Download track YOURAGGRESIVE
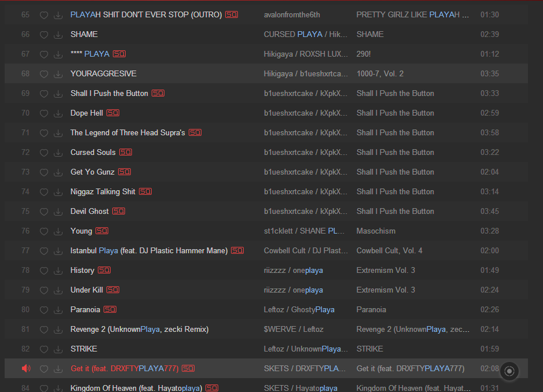Image resolution: width=543 pixels, height=392 pixels. click(x=58, y=74)
